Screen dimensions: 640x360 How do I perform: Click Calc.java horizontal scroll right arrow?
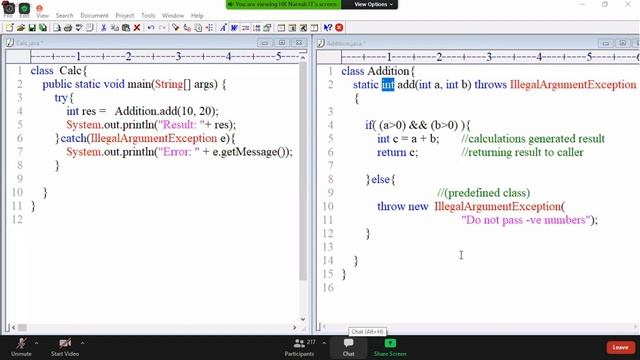(x=295, y=327)
